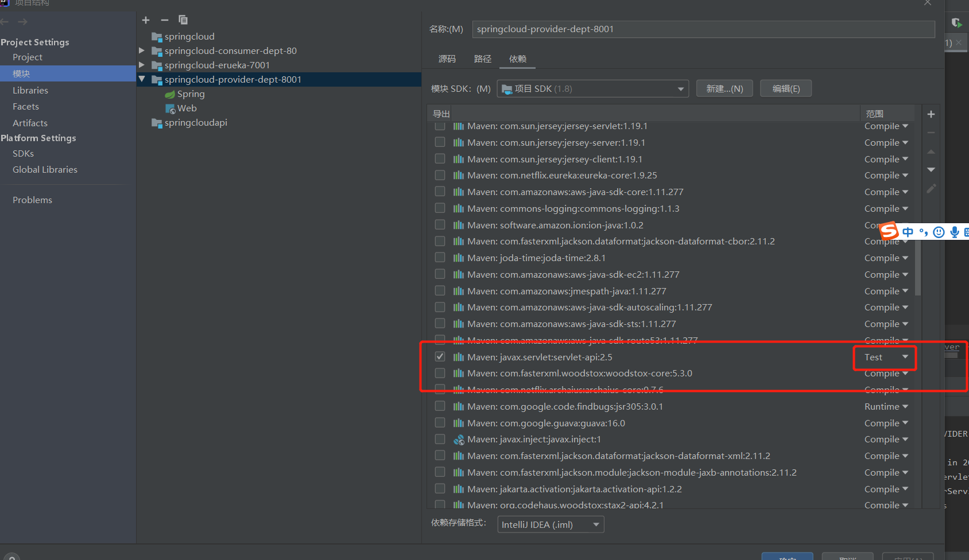Click the module name input field

(x=703, y=29)
